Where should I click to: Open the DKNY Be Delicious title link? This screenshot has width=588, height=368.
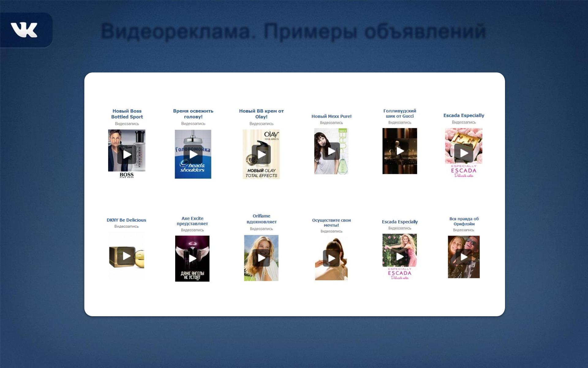pos(126,220)
